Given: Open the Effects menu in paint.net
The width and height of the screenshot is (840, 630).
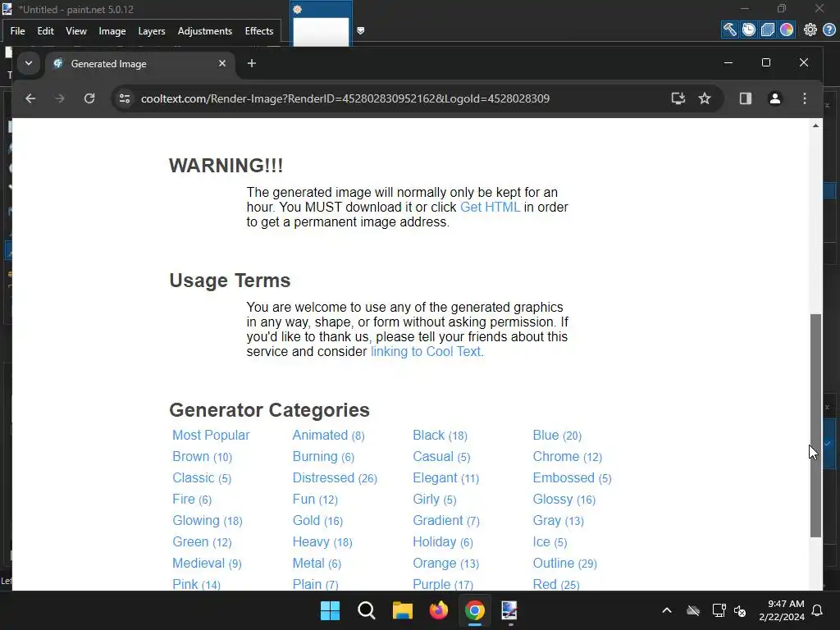Looking at the screenshot, I should click(x=259, y=31).
